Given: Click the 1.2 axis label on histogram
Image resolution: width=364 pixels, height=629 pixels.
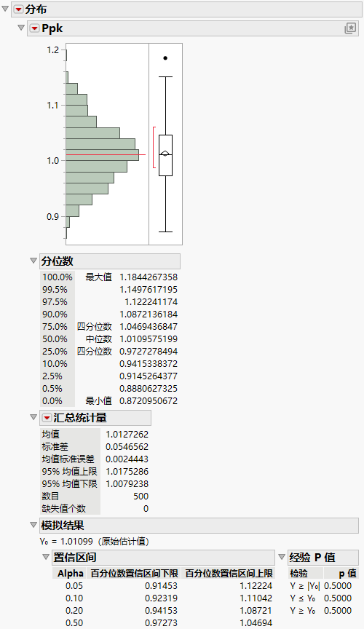Looking at the screenshot, I should click(52, 50).
